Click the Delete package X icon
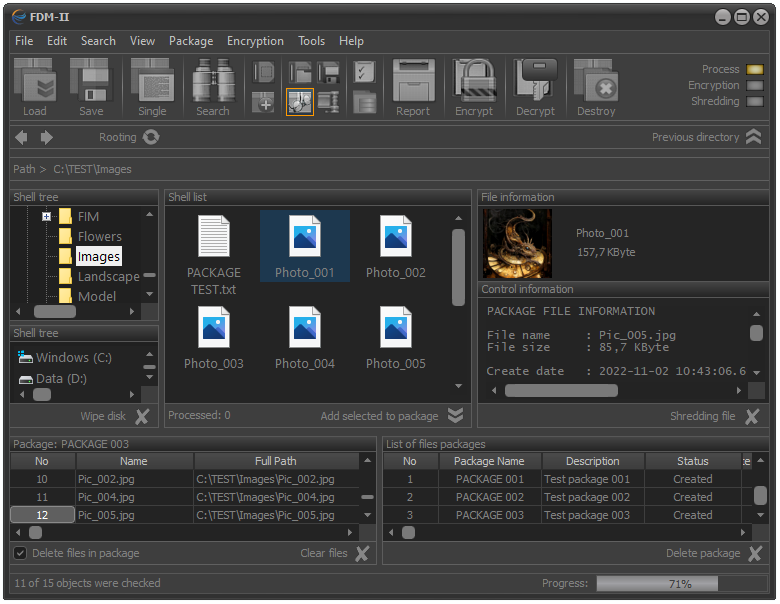Image resolution: width=780 pixels, height=604 pixels. pyautogui.click(x=755, y=553)
